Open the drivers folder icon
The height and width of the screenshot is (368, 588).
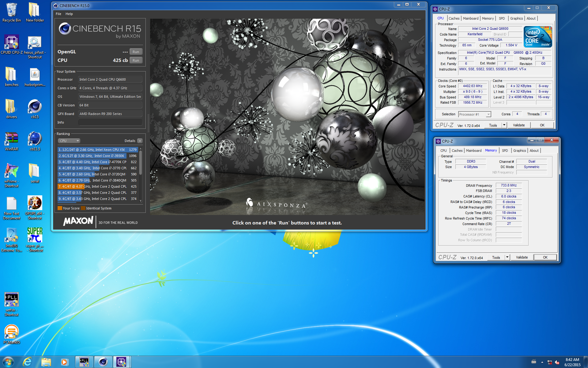12,109
